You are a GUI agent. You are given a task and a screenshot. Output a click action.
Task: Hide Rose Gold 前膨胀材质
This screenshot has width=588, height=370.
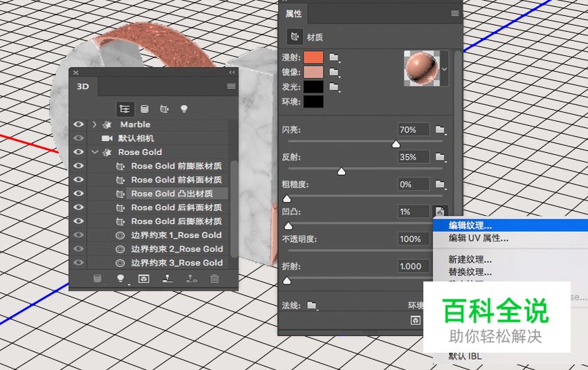tap(78, 166)
